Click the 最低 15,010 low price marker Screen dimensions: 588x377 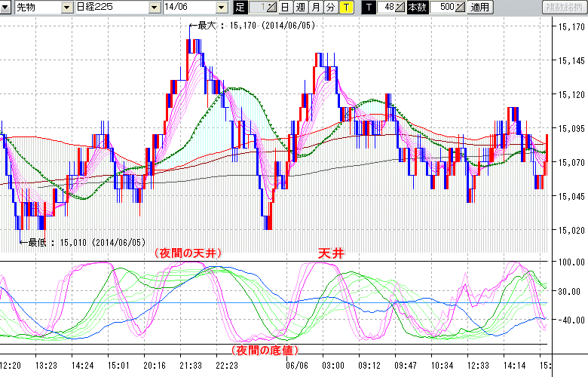[87, 242]
